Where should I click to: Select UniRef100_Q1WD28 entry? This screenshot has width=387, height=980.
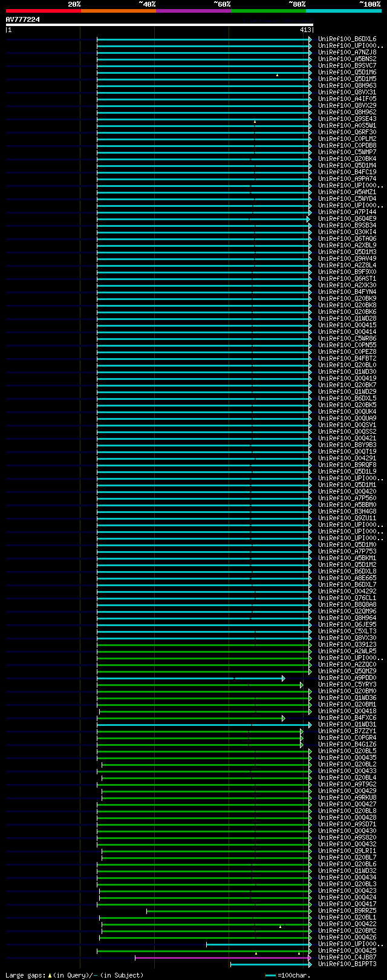pyautogui.click(x=347, y=319)
